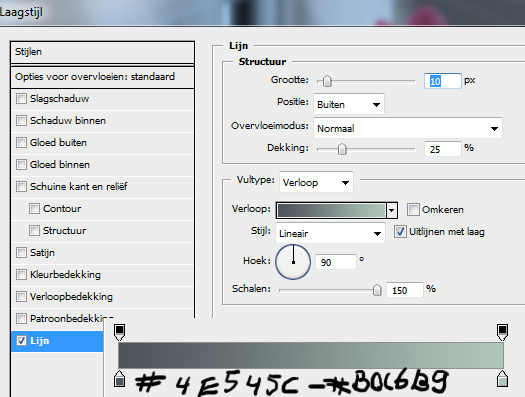Click the Verloop gradient preview swatch
Viewport: 525px width, 397px height.
click(x=331, y=211)
